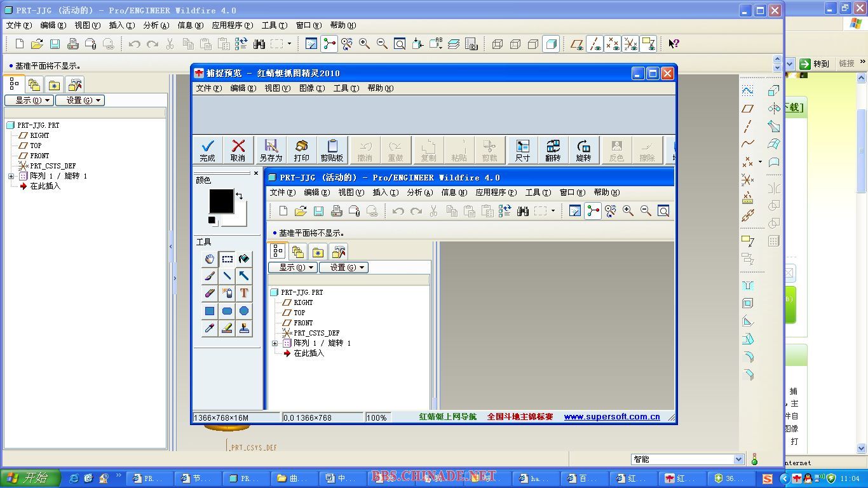The width and height of the screenshot is (868, 488).
Task: Open the datum point tool flyout arrow
Action: tap(760, 162)
